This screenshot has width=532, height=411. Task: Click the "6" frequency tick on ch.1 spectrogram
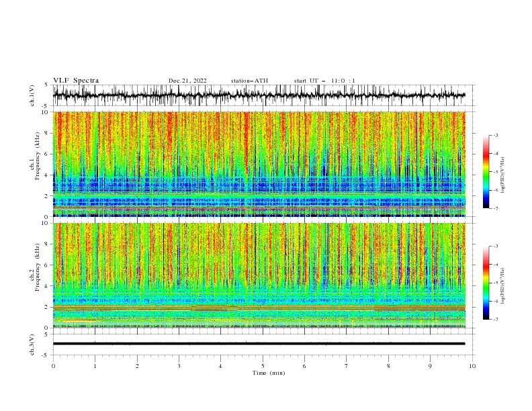47,154
